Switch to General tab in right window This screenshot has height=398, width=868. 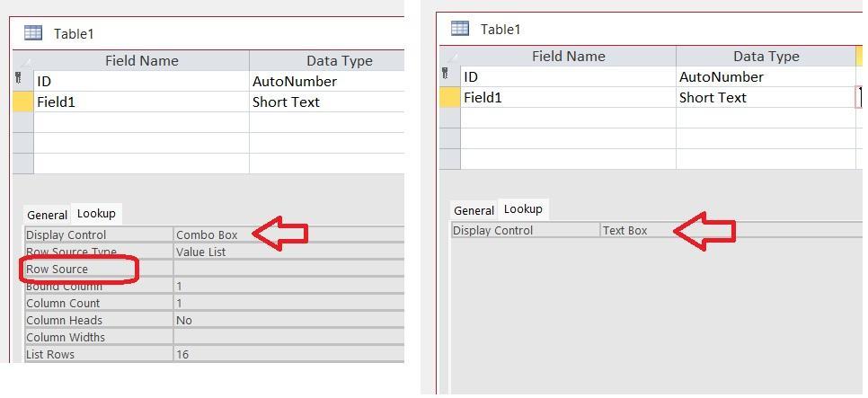coord(474,210)
